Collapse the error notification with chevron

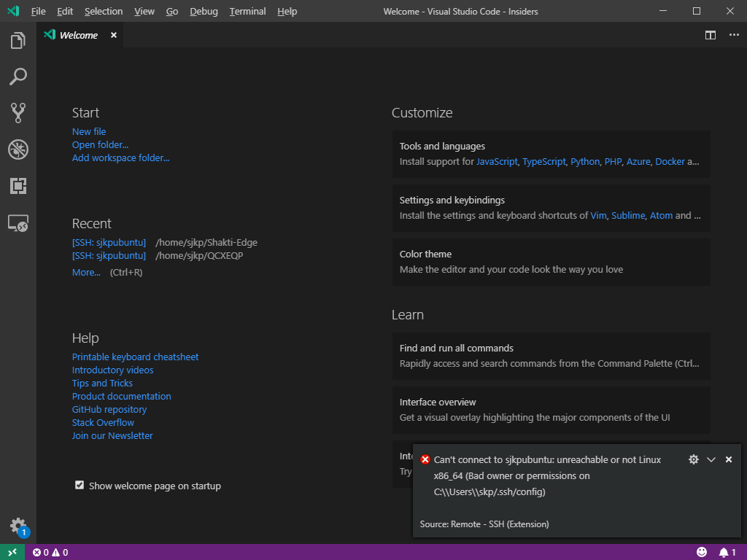[x=711, y=459]
